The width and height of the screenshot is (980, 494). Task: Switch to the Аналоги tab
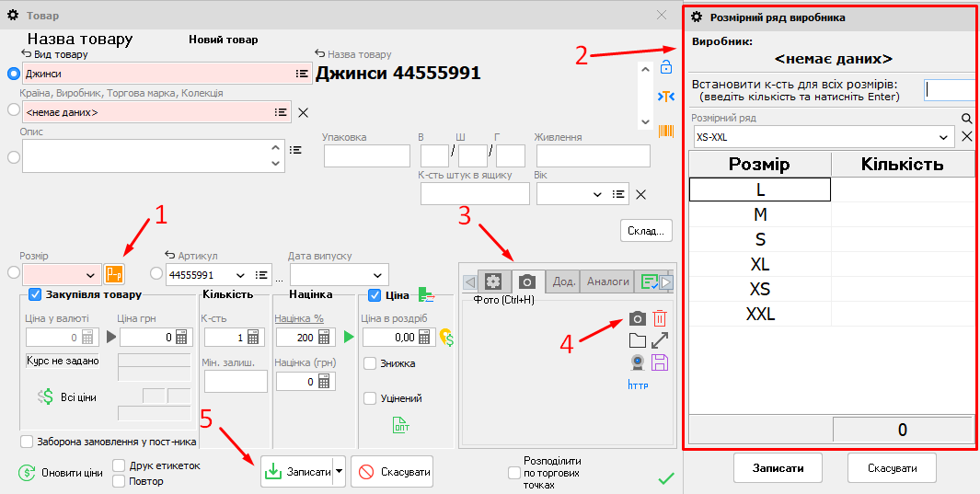tap(607, 281)
